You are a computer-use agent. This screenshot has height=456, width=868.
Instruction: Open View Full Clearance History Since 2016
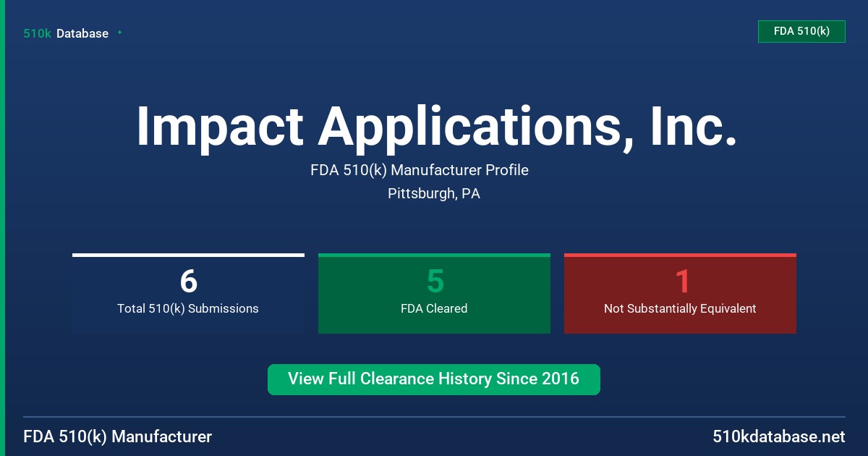click(434, 379)
